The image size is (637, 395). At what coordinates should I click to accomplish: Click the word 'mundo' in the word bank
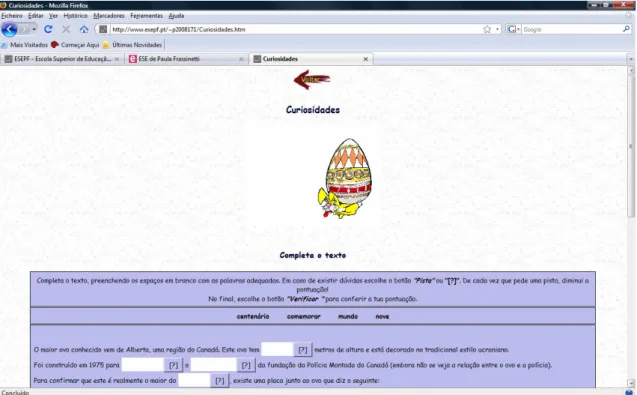[348, 316]
